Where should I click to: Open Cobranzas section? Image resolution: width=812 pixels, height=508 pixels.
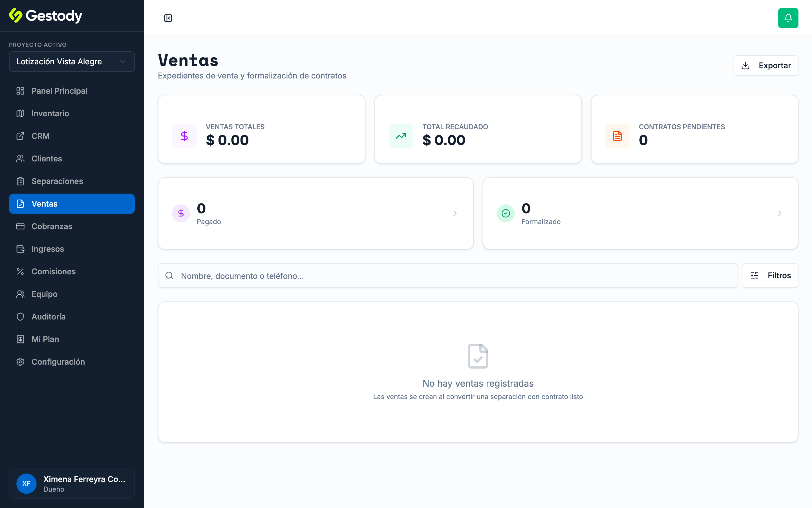tap(72, 226)
